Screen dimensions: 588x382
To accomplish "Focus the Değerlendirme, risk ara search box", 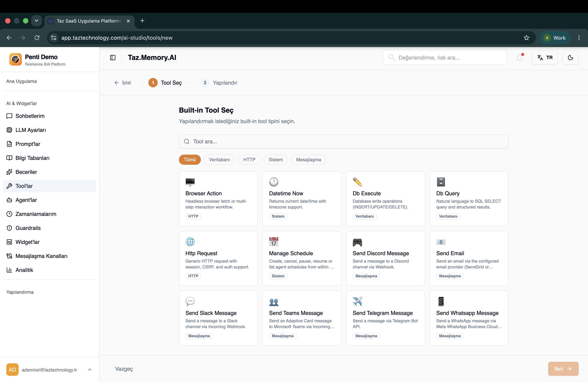I will (445, 58).
